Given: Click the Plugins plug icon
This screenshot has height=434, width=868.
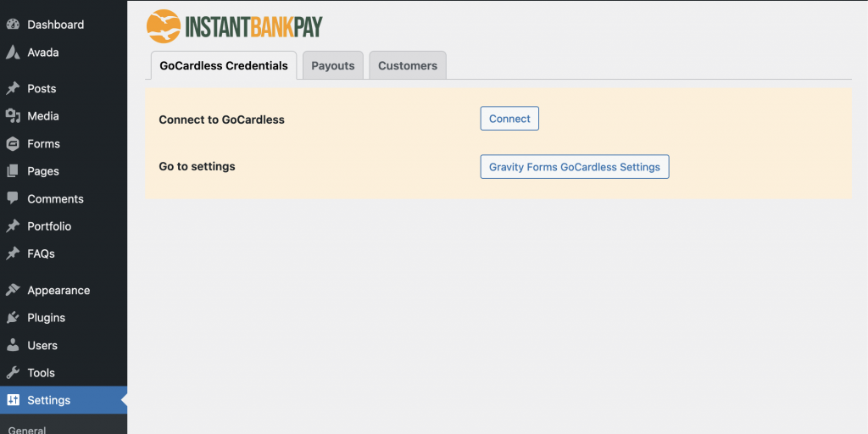Looking at the screenshot, I should tap(13, 318).
